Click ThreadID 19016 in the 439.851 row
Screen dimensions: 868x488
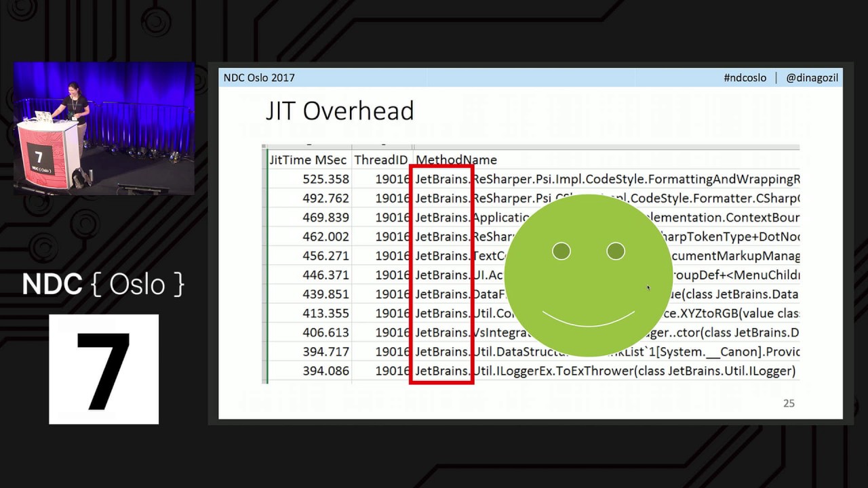tap(393, 294)
